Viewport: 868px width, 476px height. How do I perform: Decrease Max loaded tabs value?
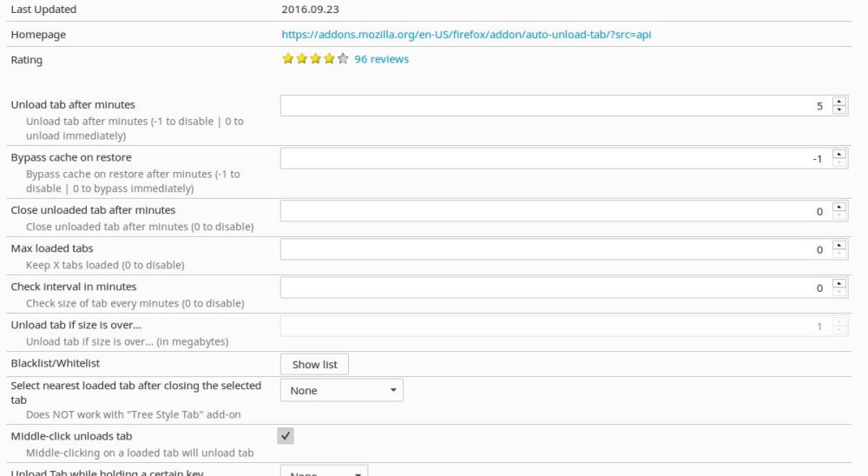pyautogui.click(x=839, y=254)
